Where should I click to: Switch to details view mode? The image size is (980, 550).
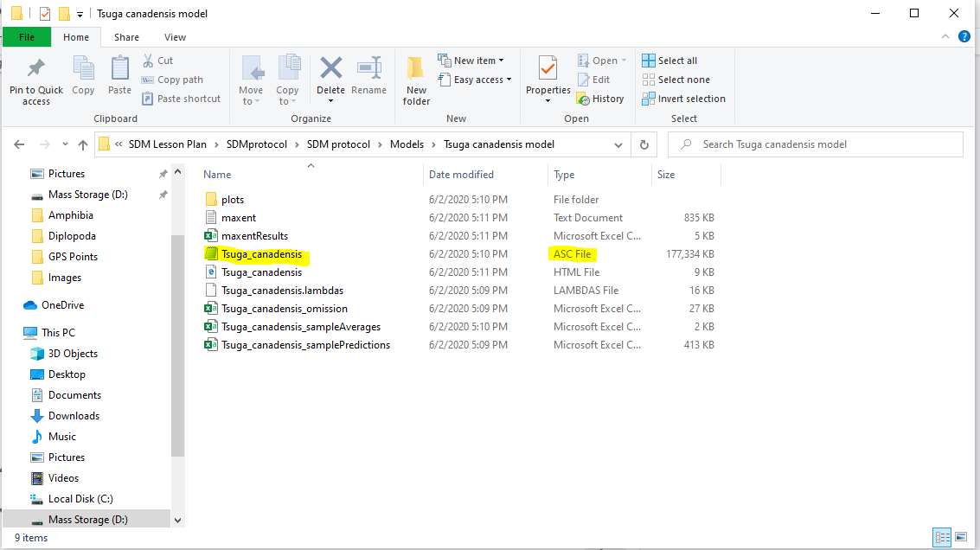943,538
